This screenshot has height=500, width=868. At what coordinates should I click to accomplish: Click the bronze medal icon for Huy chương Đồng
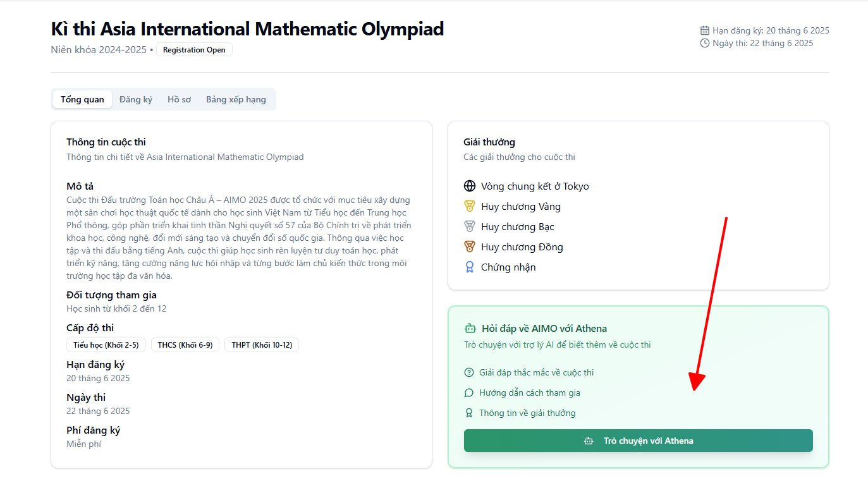pyautogui.click(x=469, y=247)
